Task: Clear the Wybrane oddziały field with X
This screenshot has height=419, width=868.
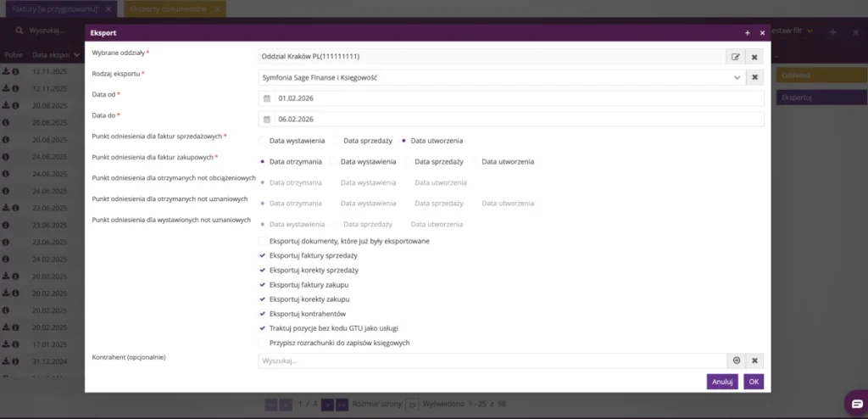Action: click(754, 57)
